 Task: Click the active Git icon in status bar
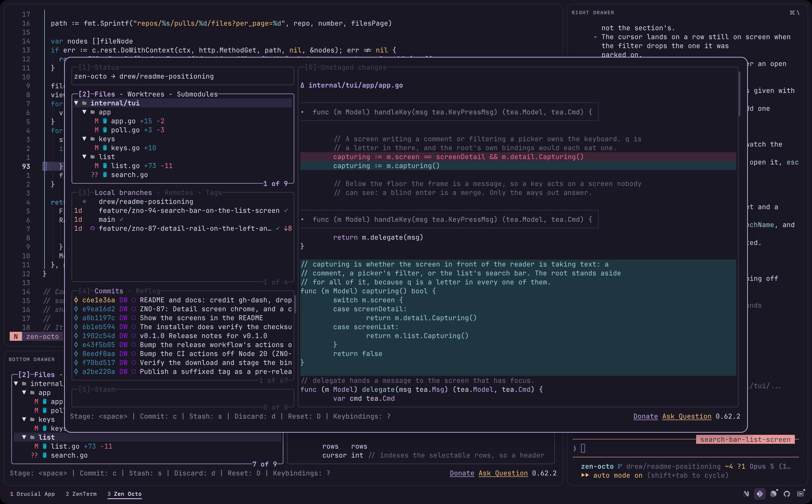(760, 494)
